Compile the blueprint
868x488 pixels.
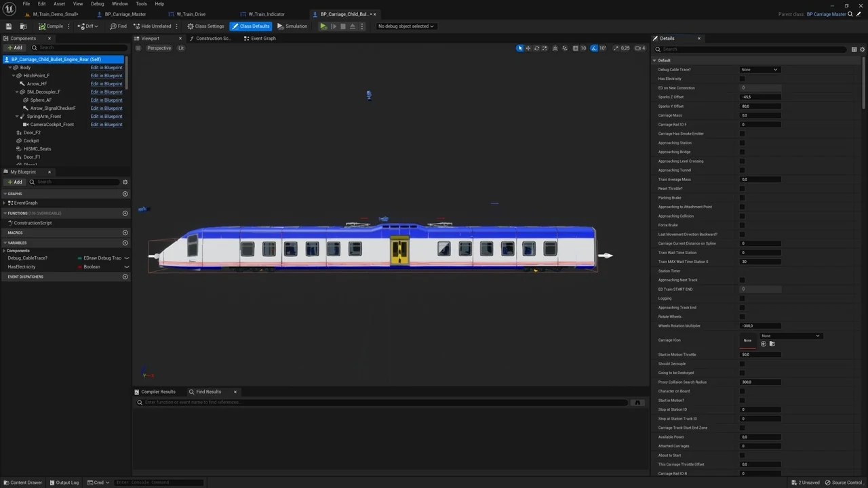52,26
